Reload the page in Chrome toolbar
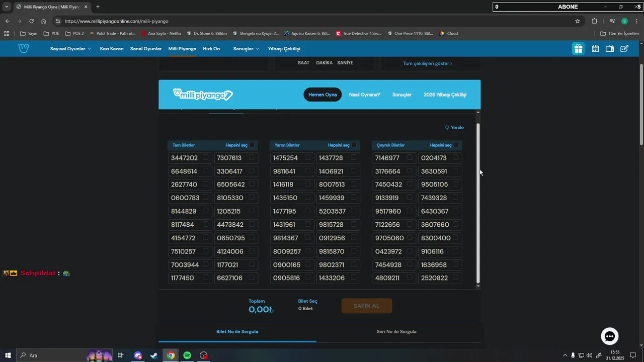Image resolution: width=644 pixels, height=362 pixels. [31, 21]
